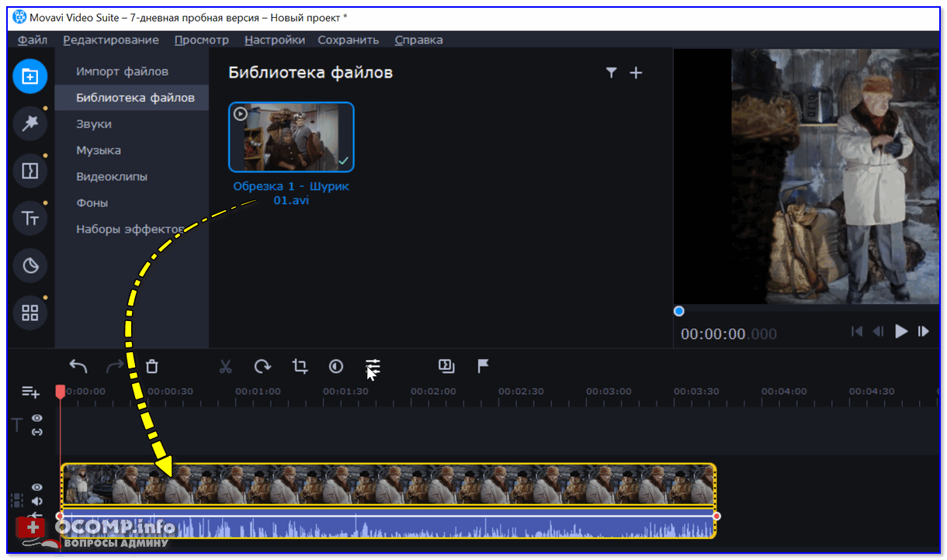Click the Split clip scissors icon
This screenshot has width=947, height=560.
(x=225, y=366)
